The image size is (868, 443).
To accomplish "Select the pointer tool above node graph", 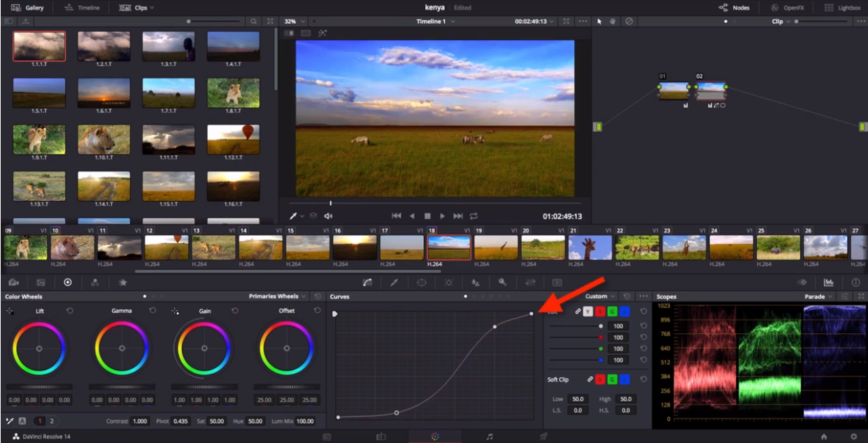I will (599, 21).
